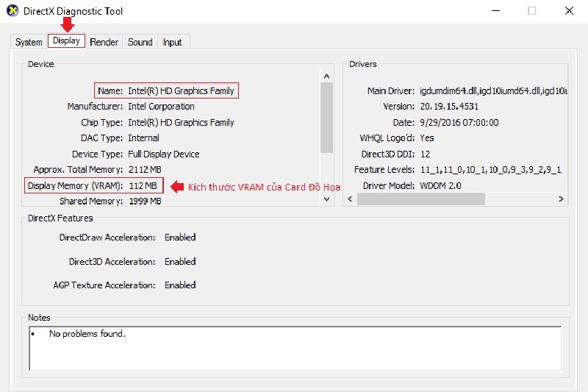Switch to the System tab
Image resolution: width=588 pixels, height=392 pixels.
29,42
